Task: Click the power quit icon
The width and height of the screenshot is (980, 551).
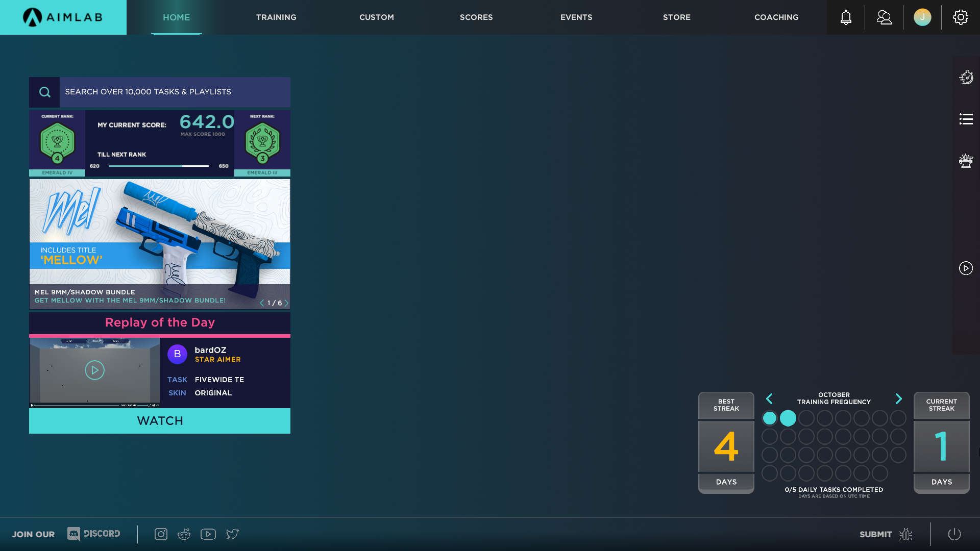Action: (954, 534)
